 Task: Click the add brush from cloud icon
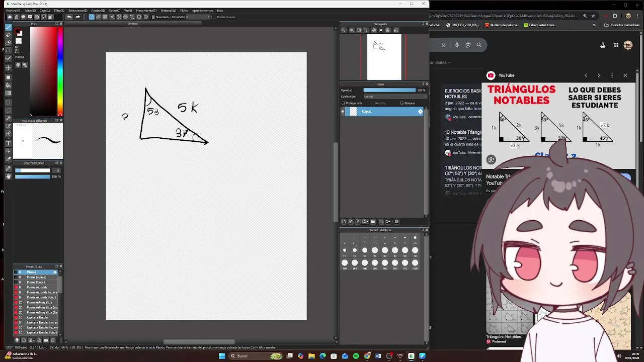(17, 340)
